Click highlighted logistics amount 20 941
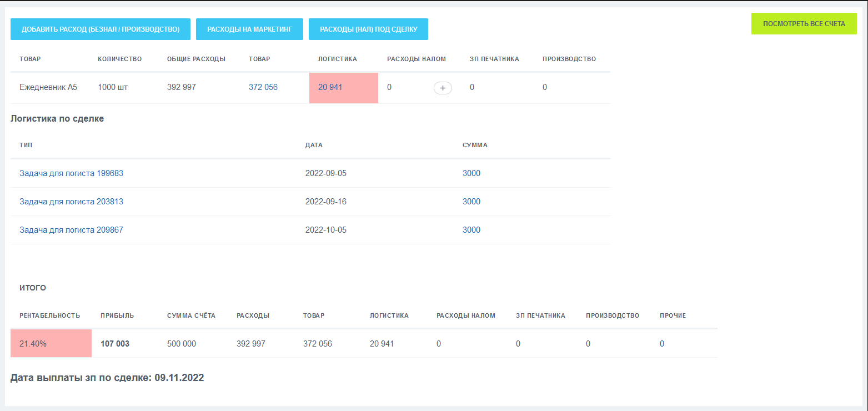Image resolution: width=868 pixels, height=411 pixels. coord(330,87)
